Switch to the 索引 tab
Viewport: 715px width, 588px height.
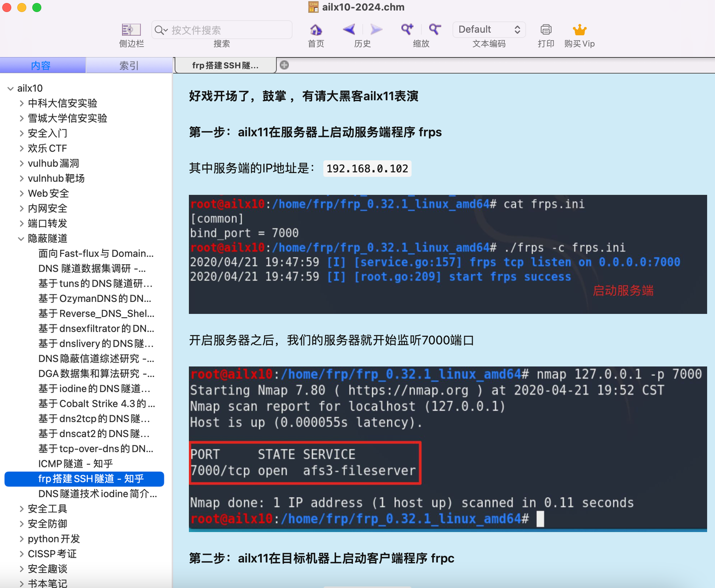(x=129, y=65)
